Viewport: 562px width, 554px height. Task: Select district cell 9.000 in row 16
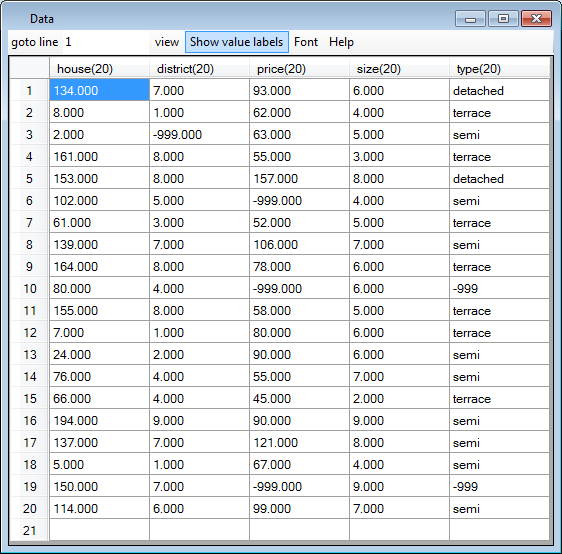click(199, 420)
